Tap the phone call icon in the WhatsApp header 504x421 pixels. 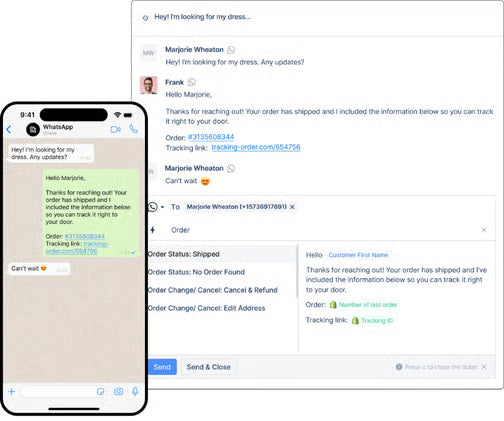(133, 129)
